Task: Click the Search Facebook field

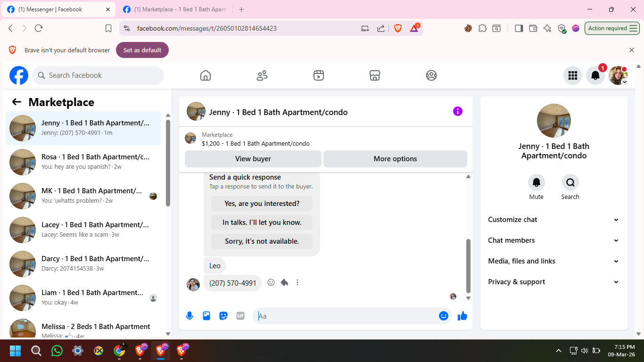Action: (x=98, y=75)
